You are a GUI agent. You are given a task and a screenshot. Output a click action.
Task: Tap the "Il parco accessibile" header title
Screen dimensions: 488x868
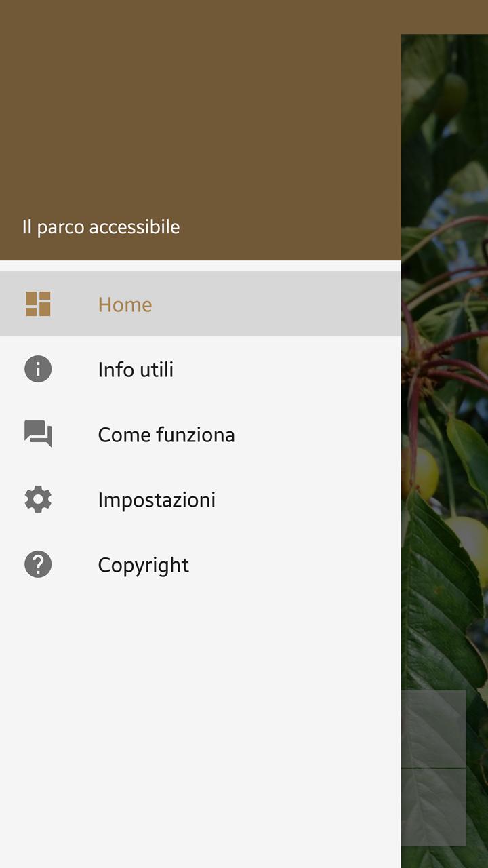[101, 227]
